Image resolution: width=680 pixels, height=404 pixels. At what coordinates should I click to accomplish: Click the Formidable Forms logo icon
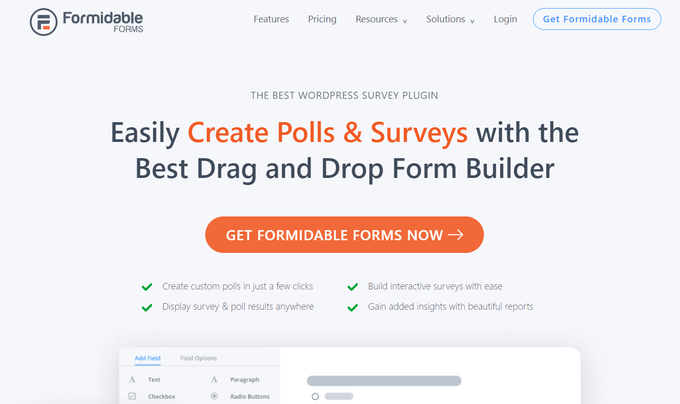pyautogui.click(x=44, y=20)
